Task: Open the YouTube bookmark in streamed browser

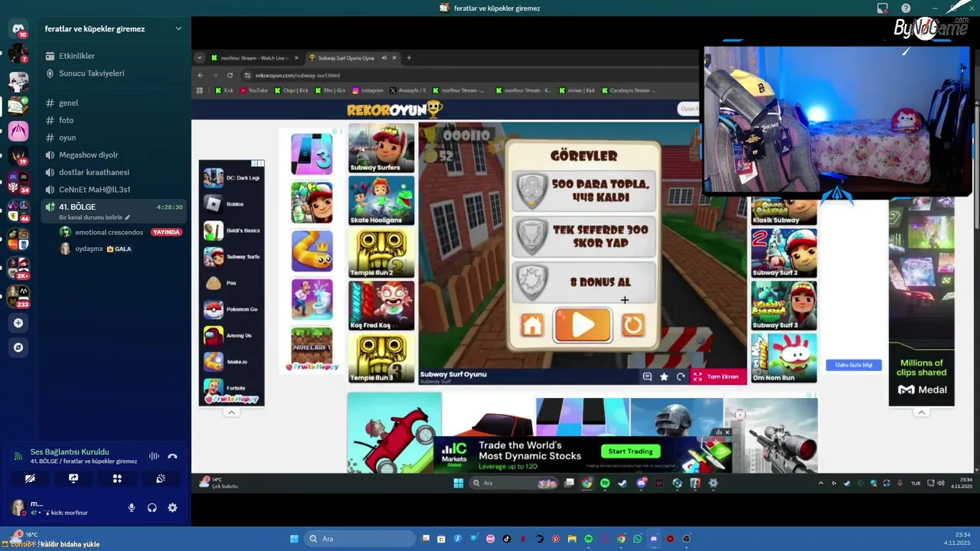Action: [x=253, y=90]
